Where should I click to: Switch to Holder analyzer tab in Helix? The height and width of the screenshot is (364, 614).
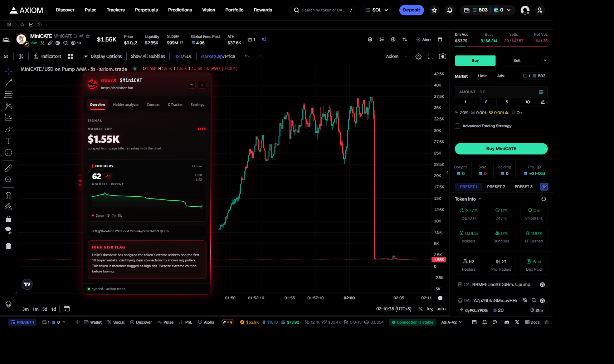click(x=126, y=105)
